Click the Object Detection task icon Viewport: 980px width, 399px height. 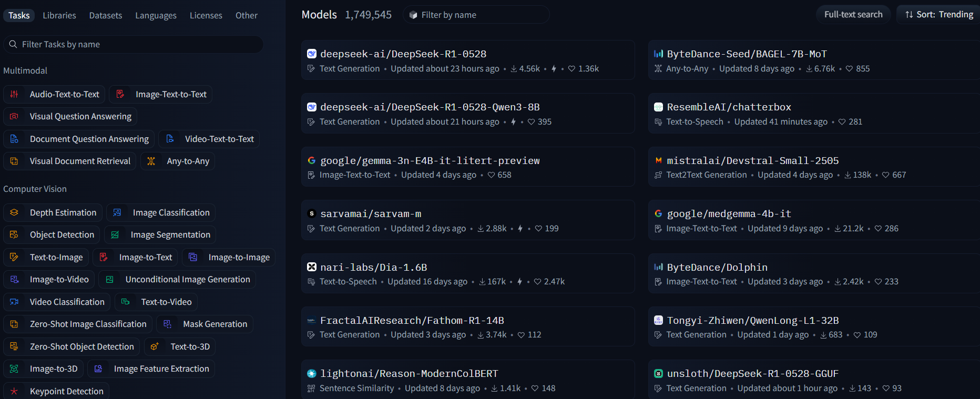14,234
